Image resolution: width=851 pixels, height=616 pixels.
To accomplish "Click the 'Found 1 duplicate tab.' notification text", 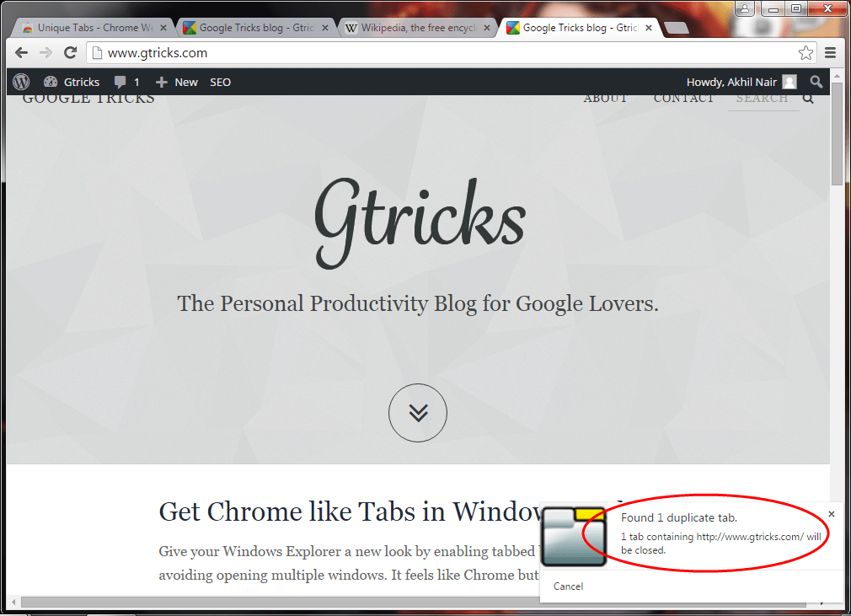I will point(679,517).
